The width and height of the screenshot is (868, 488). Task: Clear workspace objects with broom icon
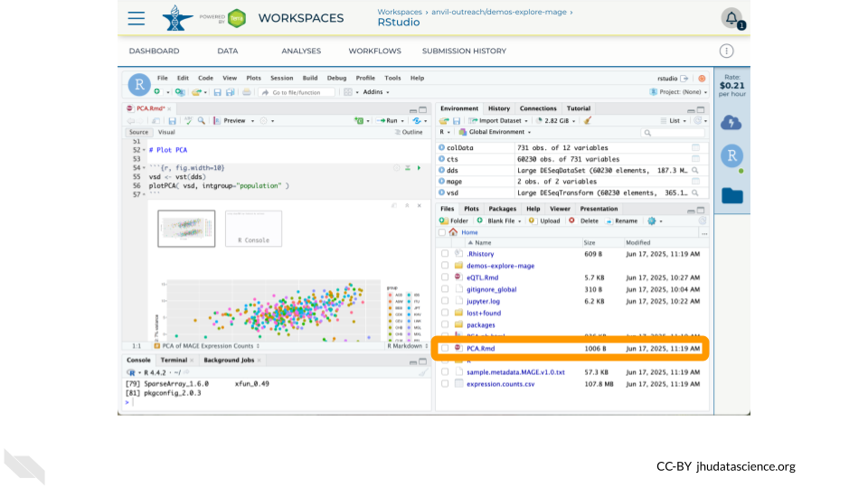pyautogui.click(x=588, y=120)
